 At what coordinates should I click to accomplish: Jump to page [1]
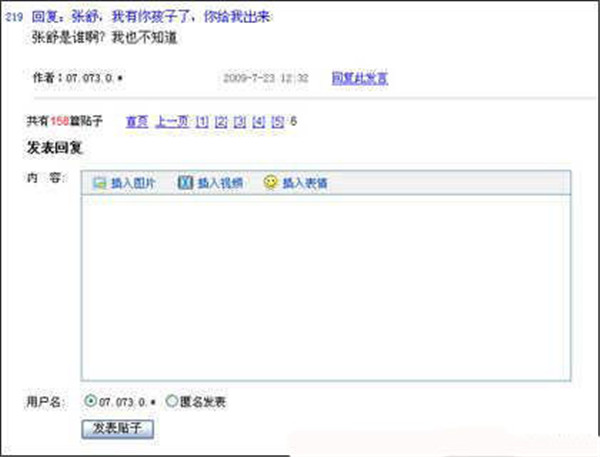click(203, 122)
